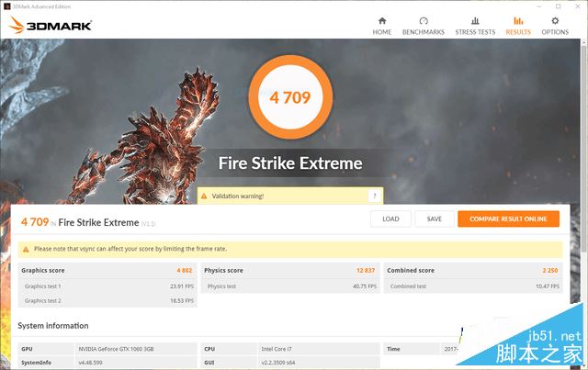This screenshot has width=588, height=370.
Task: Click the 3DMark title bar app icon
Action: pyautogui.click(x=6, y=6)
